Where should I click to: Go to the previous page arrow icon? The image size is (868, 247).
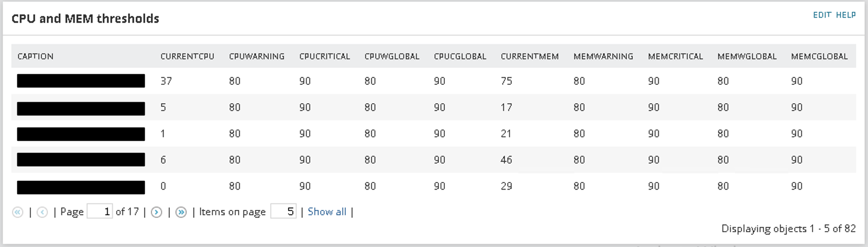coord(42,212)
